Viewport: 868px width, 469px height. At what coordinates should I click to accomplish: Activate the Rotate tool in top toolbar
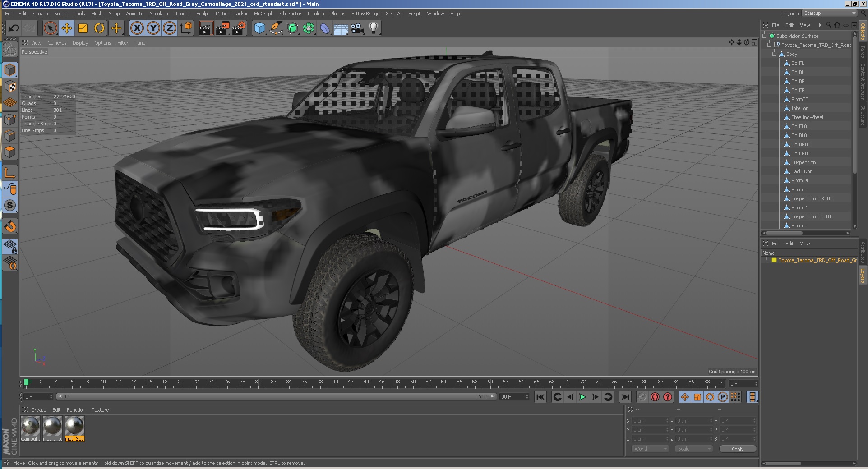point(99,28)
